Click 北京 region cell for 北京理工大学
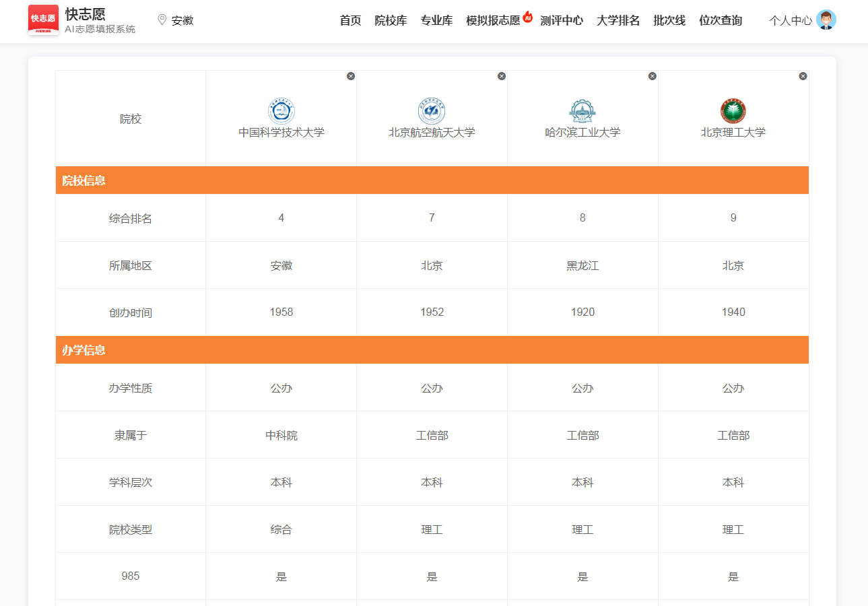 point(733,265)
